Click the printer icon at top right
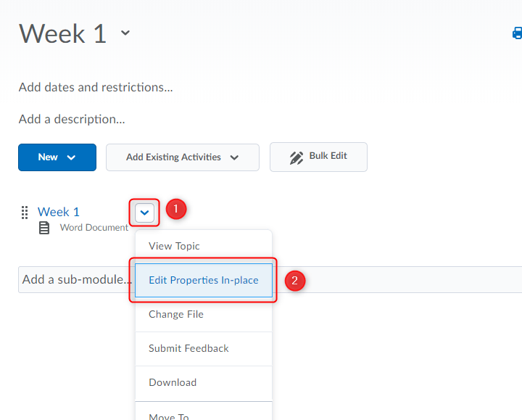 click(517, 33)
